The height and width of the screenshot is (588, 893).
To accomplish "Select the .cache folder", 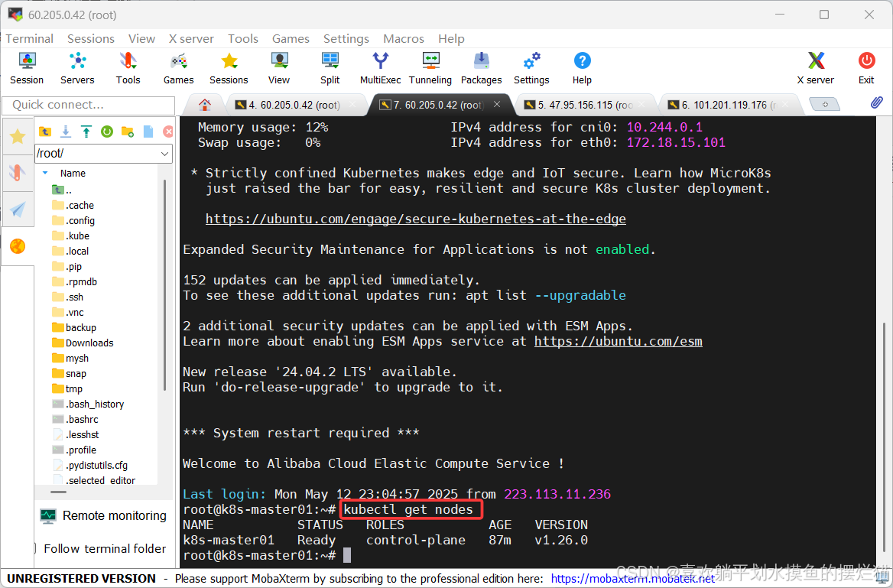I will click(x=73, y=205).
